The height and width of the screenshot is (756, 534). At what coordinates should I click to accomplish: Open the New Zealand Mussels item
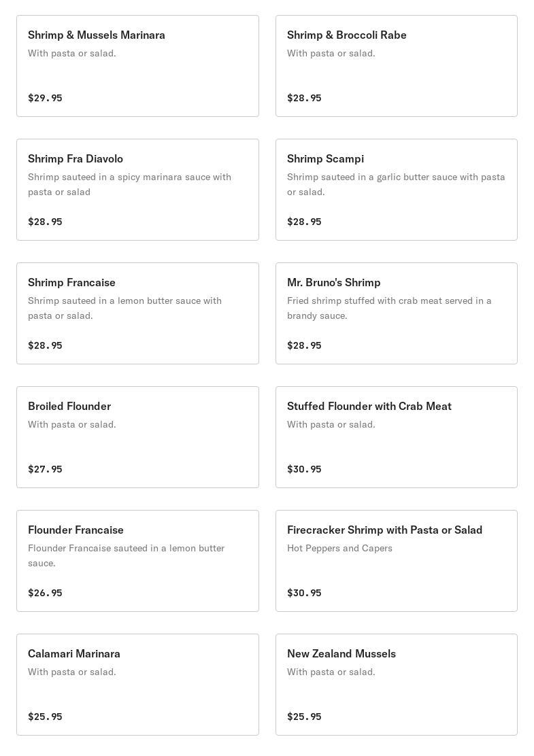(x=396, y=685)
